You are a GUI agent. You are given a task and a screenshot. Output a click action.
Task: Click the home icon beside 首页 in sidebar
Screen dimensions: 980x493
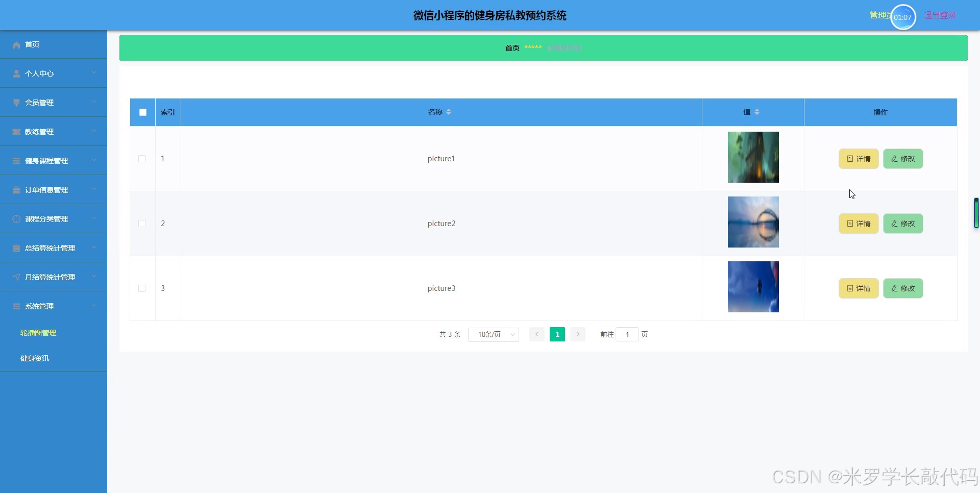pos(16,45)
